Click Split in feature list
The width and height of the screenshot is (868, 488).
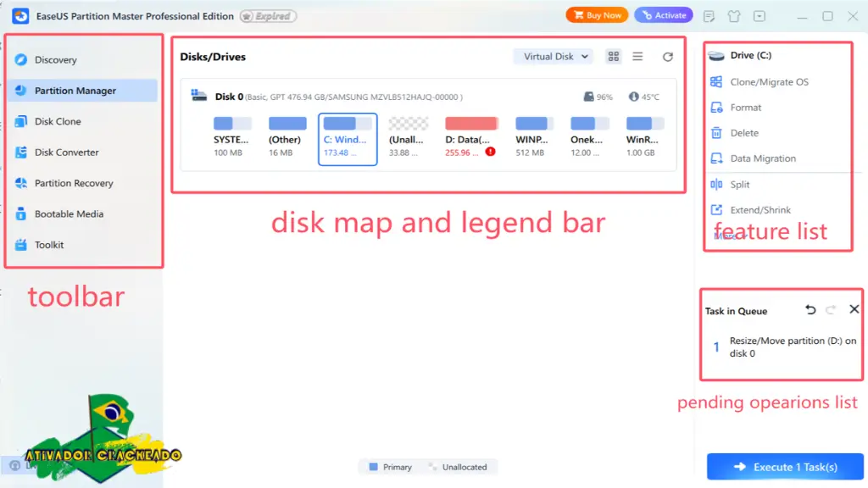point(739,184)
